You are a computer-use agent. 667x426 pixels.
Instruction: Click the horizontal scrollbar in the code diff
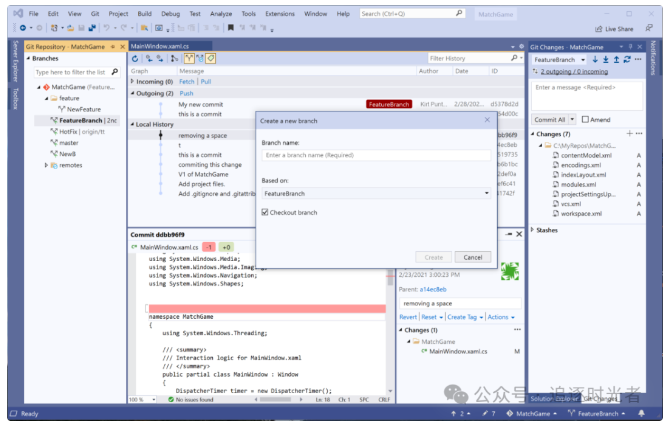point(275,399)
